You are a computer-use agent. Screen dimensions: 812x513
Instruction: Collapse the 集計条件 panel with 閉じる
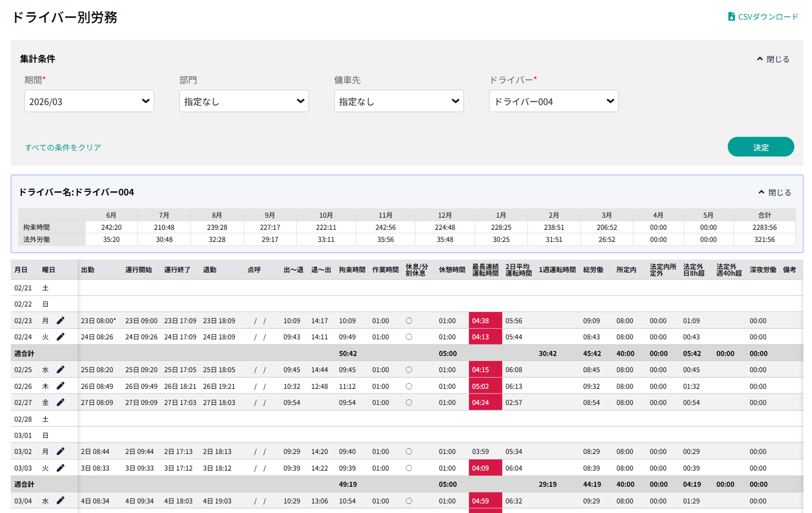point(773,59)
